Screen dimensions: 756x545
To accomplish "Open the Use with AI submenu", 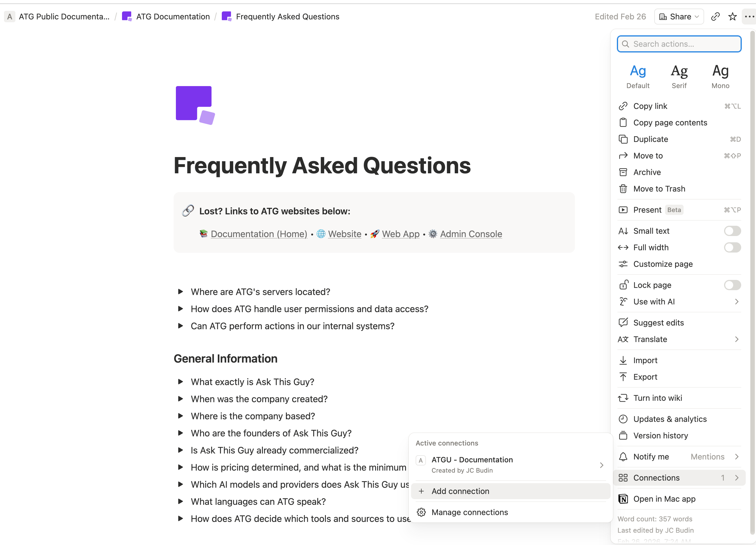I will [x=679, y=302].
